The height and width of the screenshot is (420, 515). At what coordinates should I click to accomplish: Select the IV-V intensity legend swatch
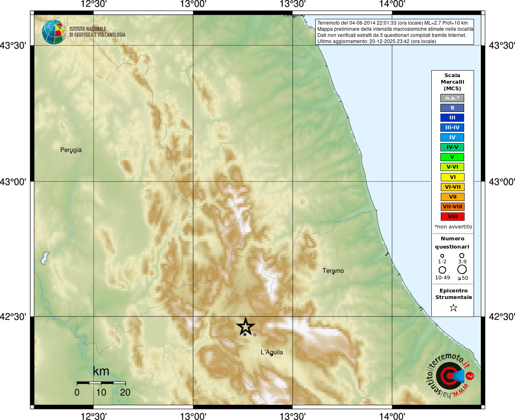tap(452, 147)
